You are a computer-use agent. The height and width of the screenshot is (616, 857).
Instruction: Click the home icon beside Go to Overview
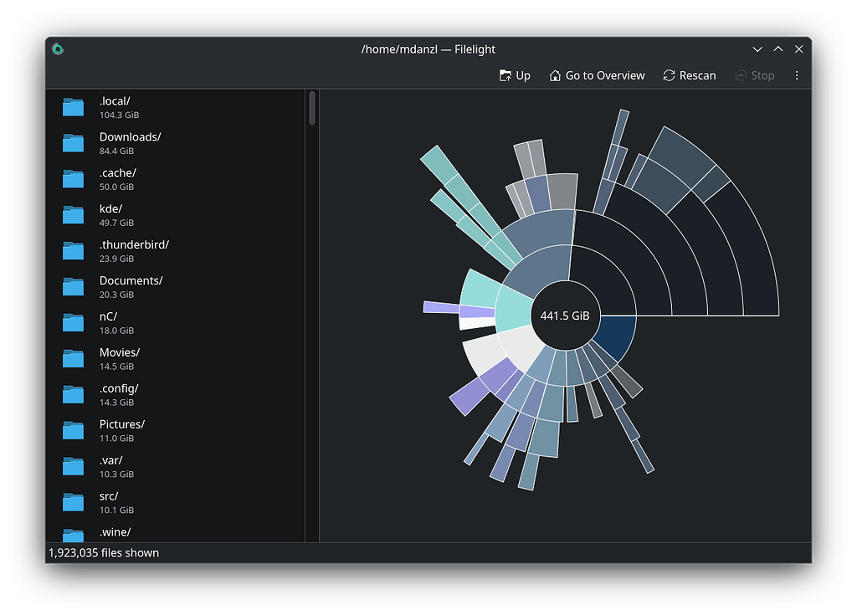click(554, 75)
